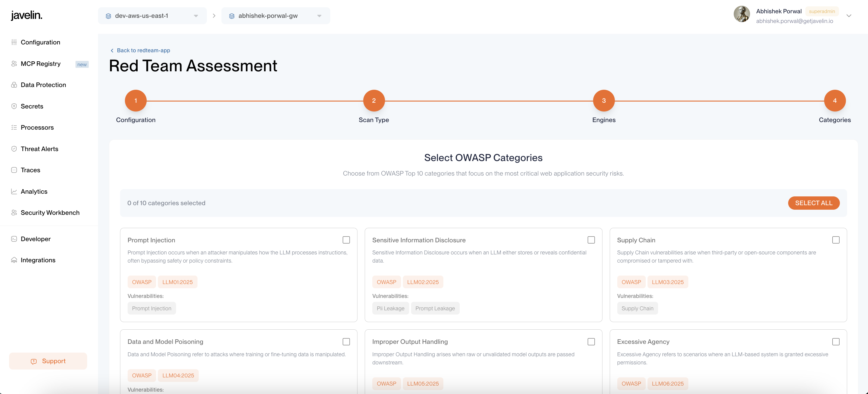Go to step 1 Configuration circle
Screen dimensions: 868x394
pos(135,100)
